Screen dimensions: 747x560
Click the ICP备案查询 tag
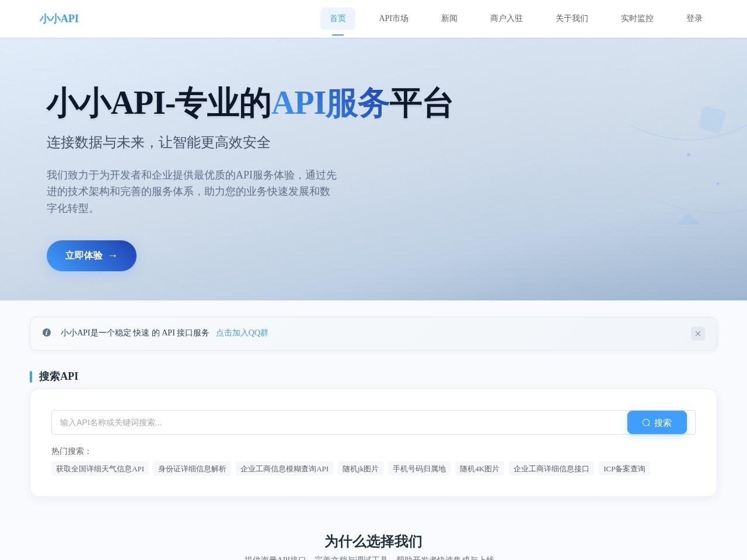tap(624, 469)
